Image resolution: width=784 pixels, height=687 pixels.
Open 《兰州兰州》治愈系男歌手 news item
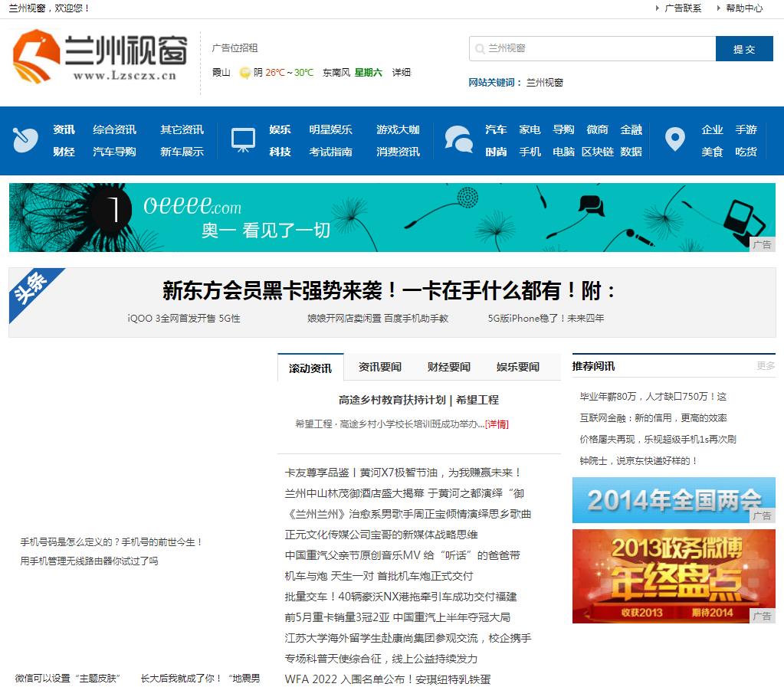(408, 514)
